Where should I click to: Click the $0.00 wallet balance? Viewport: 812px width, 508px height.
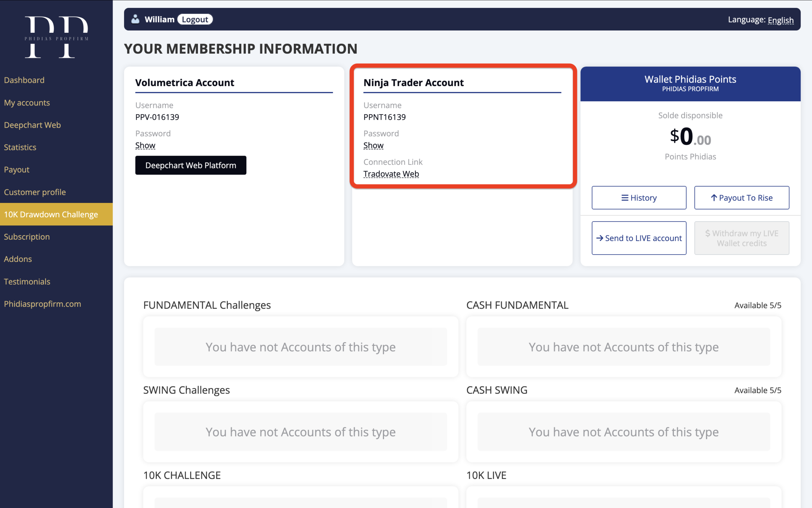(690, 137)
